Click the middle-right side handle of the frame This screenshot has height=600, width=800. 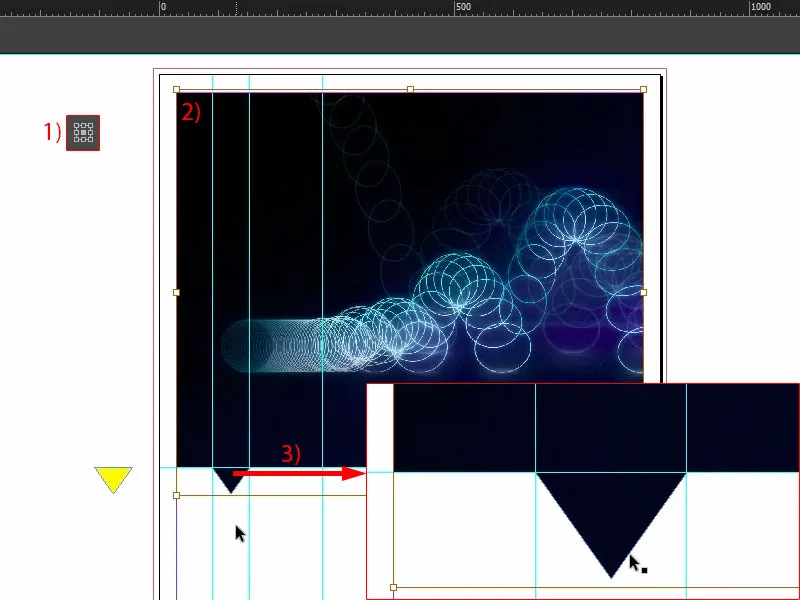[643, 292]
